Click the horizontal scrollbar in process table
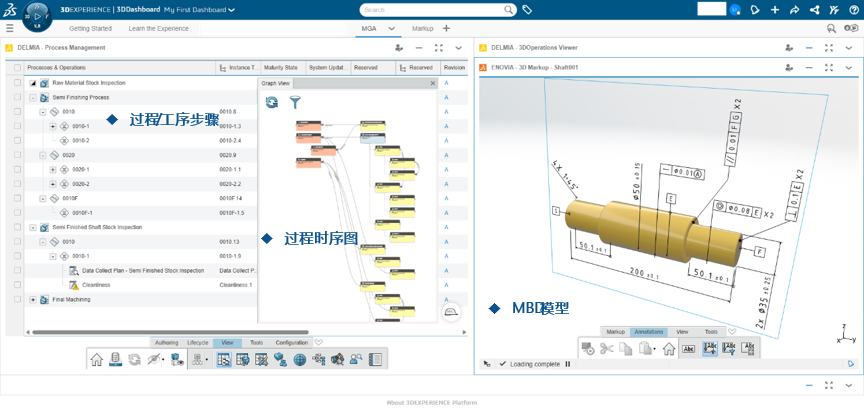This screenshot has height=411, width=864. [x=170, y=332]
